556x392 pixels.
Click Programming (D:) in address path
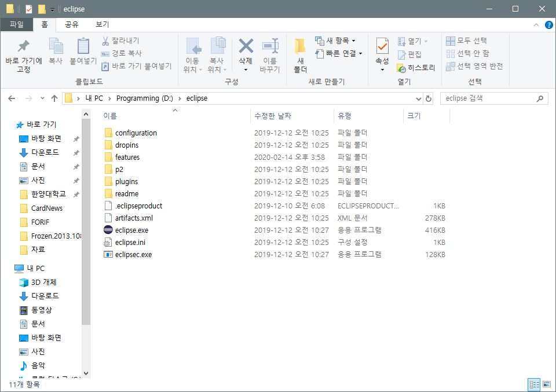point(145,98)
